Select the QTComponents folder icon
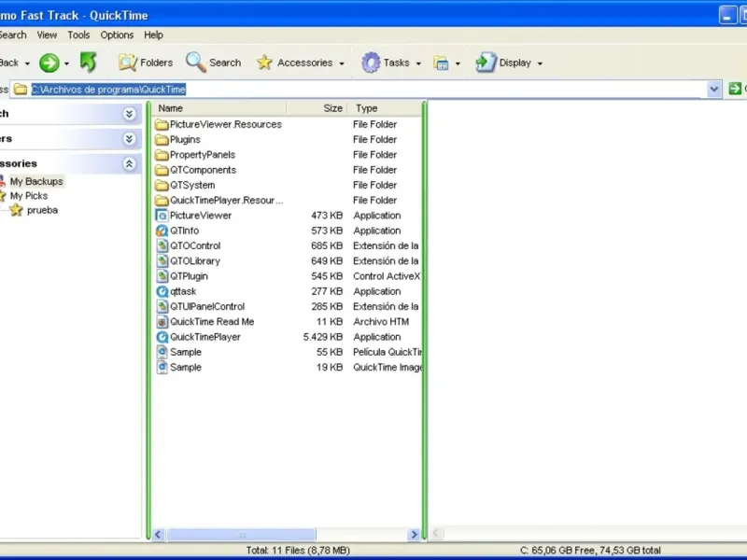The height and width of the screenshot is (560, 747). click(162, 171)
